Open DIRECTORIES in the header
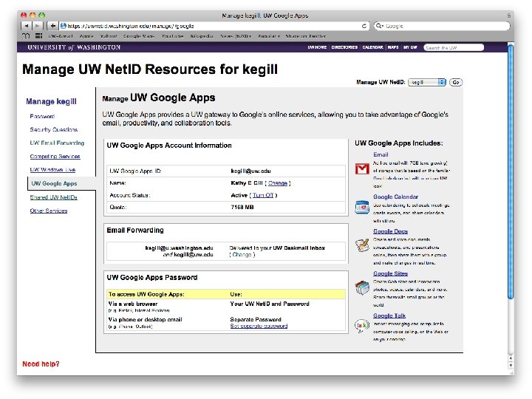Screen dimensions: 532x399 click(344, 47)
